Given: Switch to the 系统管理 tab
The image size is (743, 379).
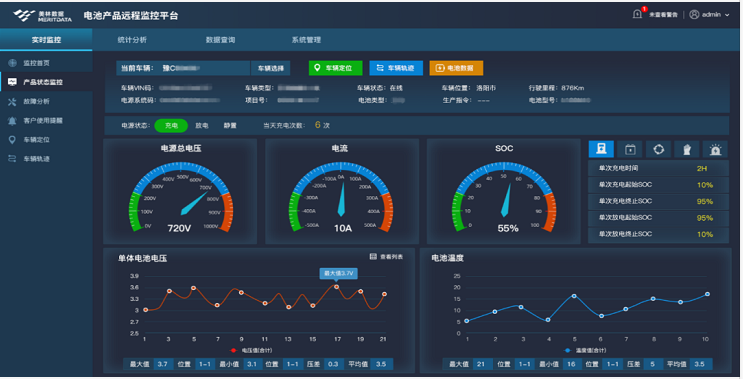Looking at the screenshot, I should point(306,40).
